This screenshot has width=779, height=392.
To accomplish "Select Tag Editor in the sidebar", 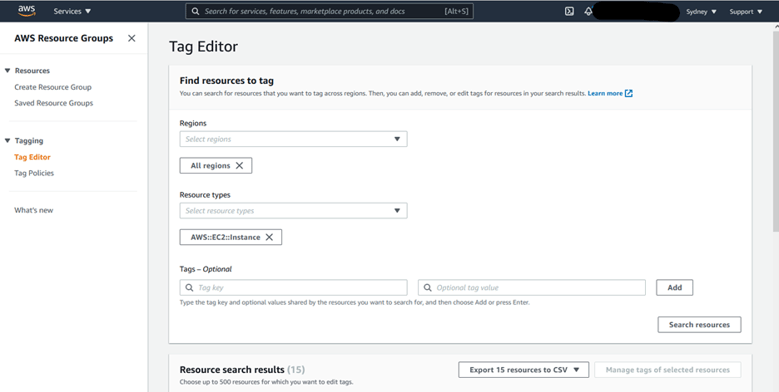I will 32,157.
